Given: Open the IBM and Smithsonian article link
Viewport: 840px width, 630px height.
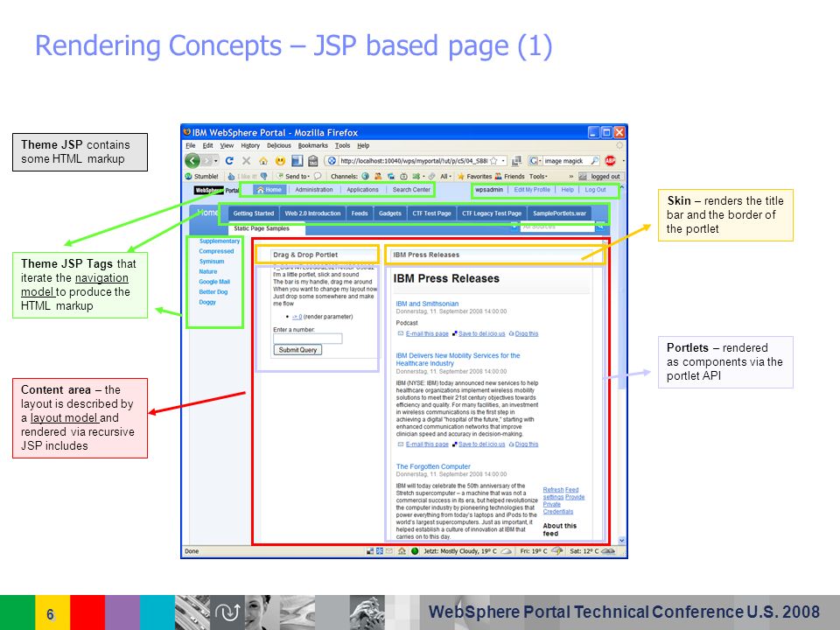Looking at the screenshot, I should (427, 304).
